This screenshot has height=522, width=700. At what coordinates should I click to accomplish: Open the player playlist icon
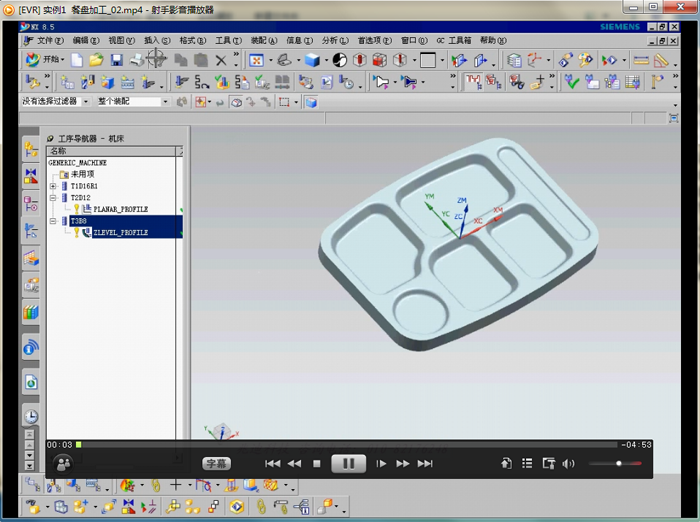click(x=527, y=463)
